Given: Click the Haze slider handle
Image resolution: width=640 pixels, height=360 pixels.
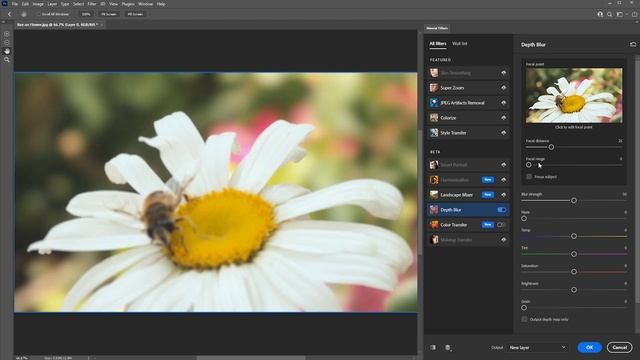Looking at the screenshot, I should 524,218.
